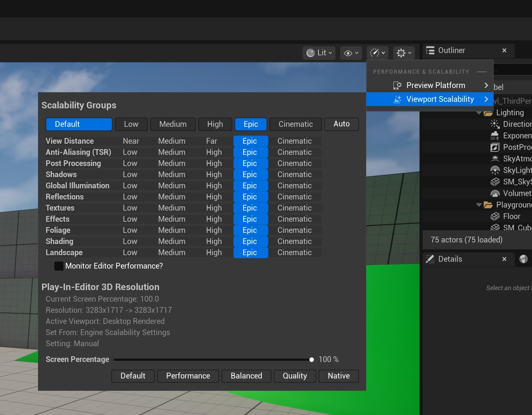The image size is (532, 415).
Task: Click the Details panel pencil icon
Action: pos(430,259)
